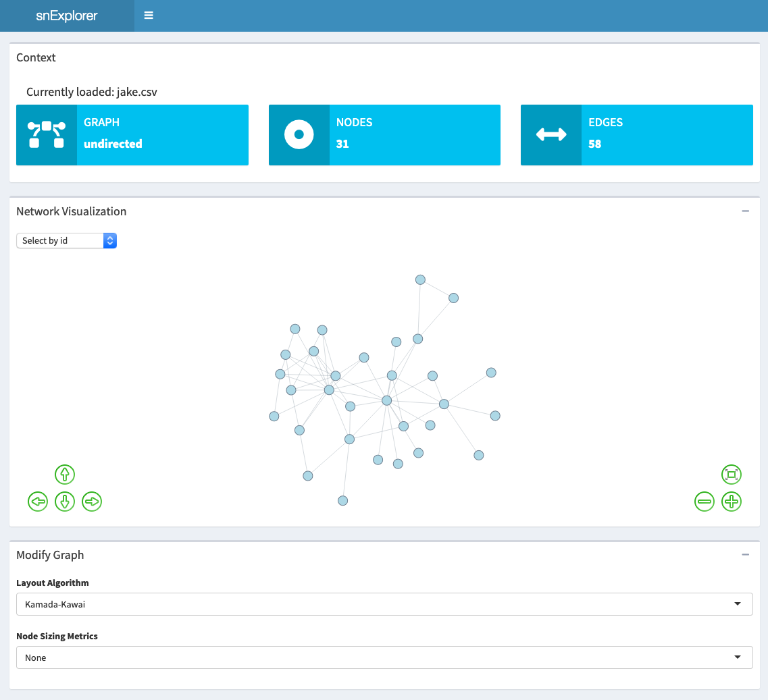The image size is (768, 700).
Task: Open the hamburger sidebar menu
Action: tap(149, 16)
